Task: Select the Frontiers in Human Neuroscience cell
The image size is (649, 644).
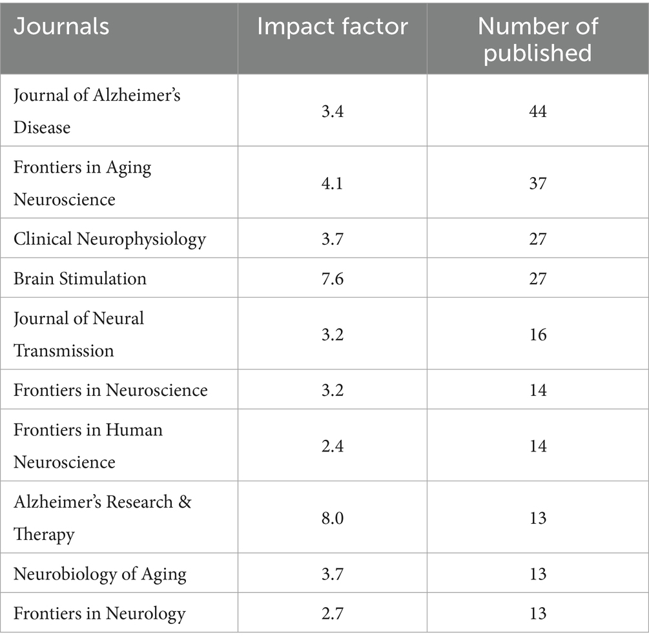Action: (88, 446)
